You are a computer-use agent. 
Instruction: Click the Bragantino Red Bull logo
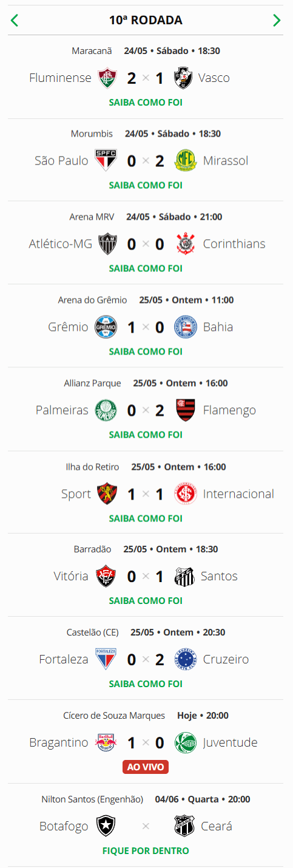coord(107,742)
